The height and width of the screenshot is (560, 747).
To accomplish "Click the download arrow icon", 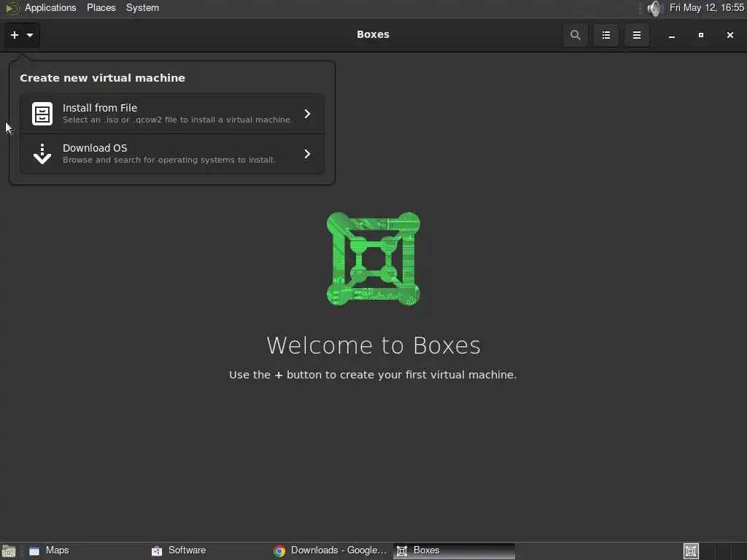I will 42,154.
